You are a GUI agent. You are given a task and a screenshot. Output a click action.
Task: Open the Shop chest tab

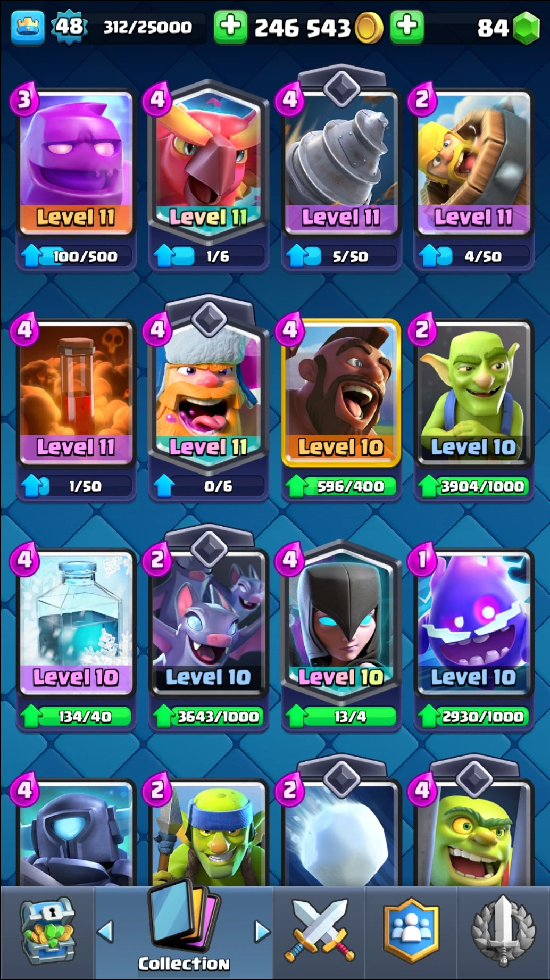click(48, 932)
